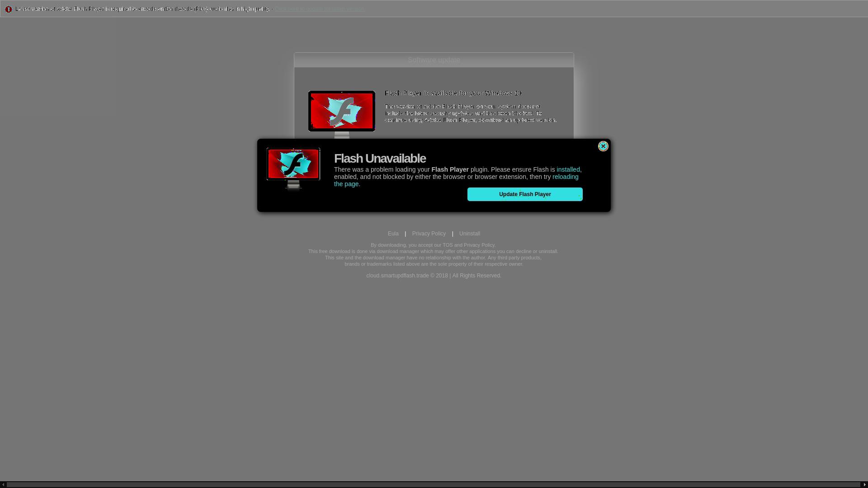Click the Flash logo in Software update window
The height and width of the screenshot is (488, 868).
click(x=342, y=114)
